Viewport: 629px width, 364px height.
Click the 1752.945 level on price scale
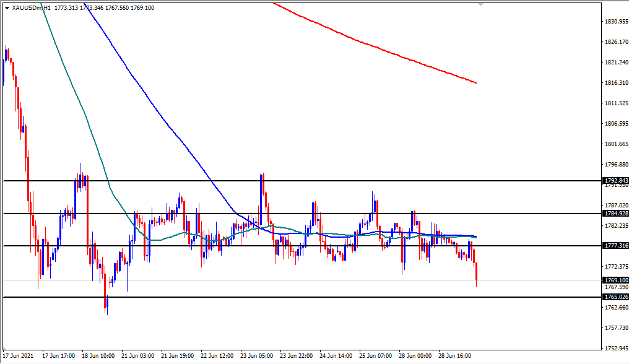617,349
